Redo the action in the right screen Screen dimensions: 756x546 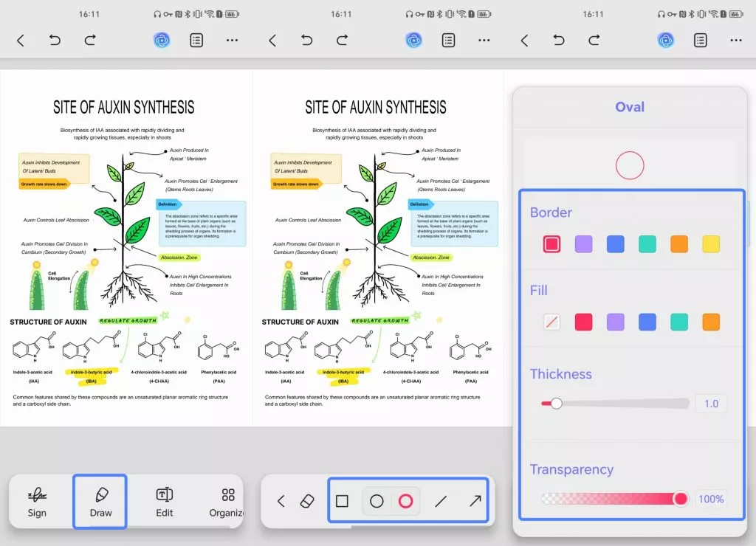coord(594,40)
